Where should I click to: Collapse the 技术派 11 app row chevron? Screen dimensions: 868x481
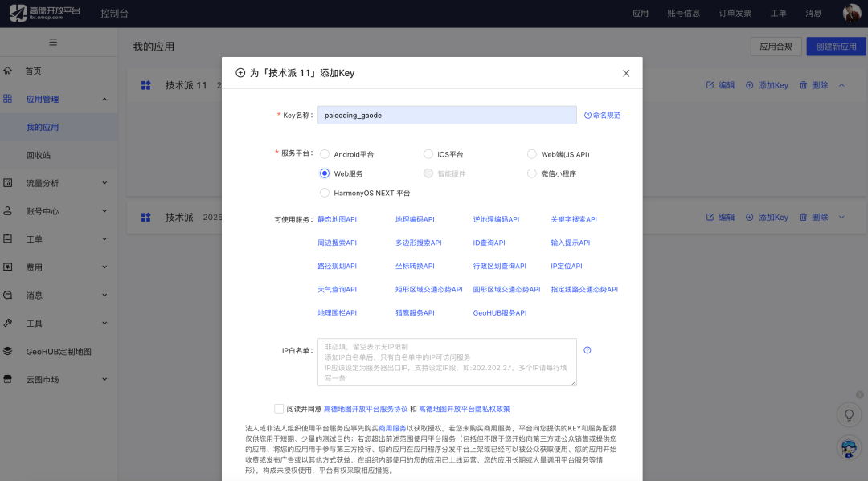[841, 85]
